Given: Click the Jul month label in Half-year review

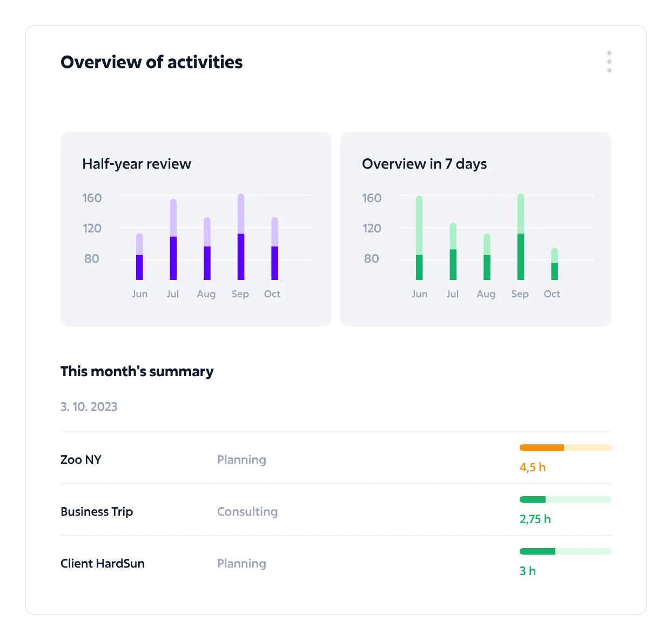Looking at the screenshot, I should click(173, 294).
